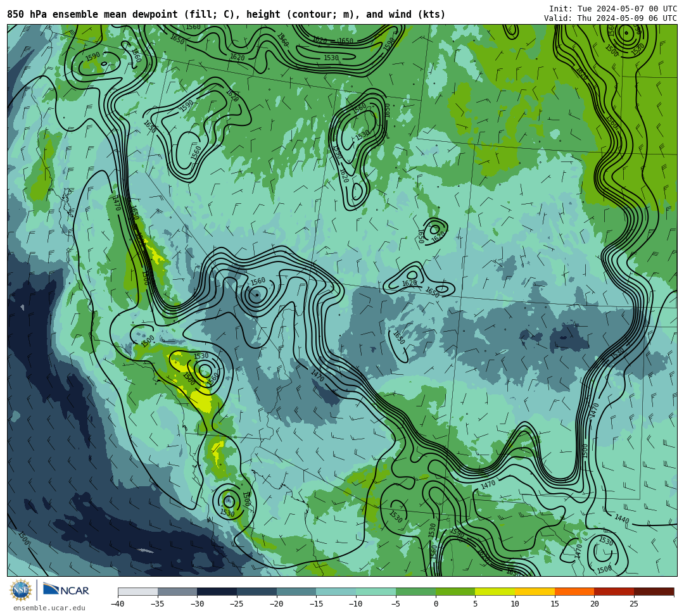The image size is (684, 616).
Task: Click the yellow 5 to 10 colorbar segment
Action: pos(495,591)
